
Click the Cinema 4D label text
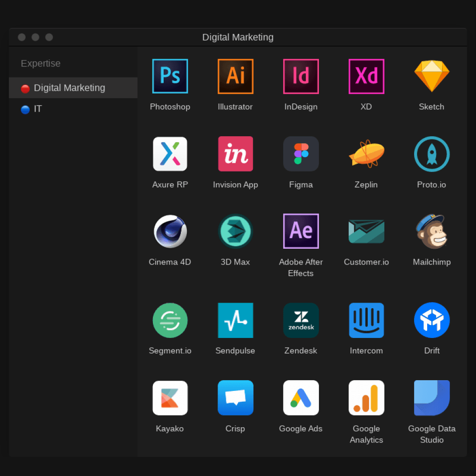(170, 262)
